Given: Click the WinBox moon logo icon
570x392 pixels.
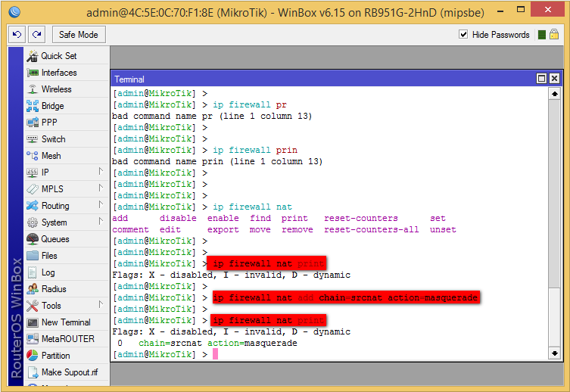Looking at the screenshot, I should [x=14, y=12].
